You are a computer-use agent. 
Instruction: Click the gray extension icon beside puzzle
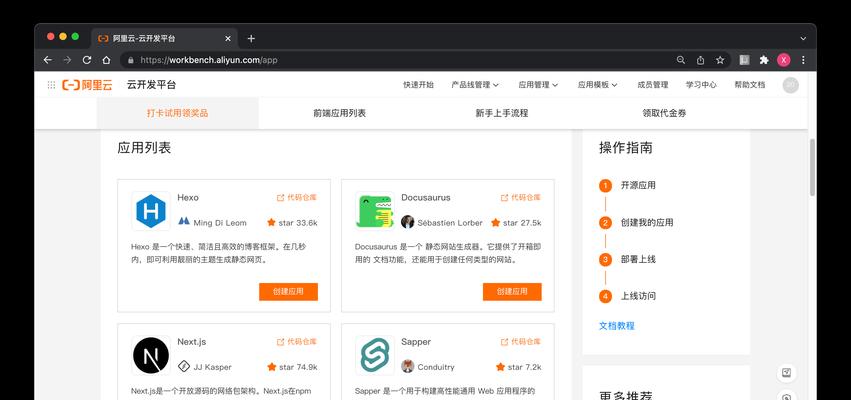[x=745, y=60]
